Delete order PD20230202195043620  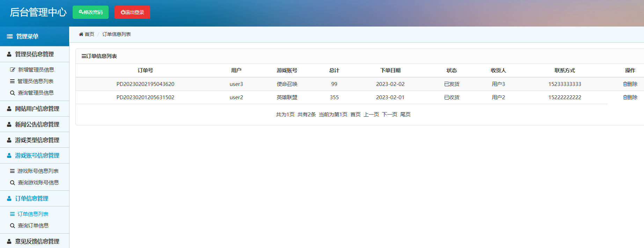(x=630, y=84)
